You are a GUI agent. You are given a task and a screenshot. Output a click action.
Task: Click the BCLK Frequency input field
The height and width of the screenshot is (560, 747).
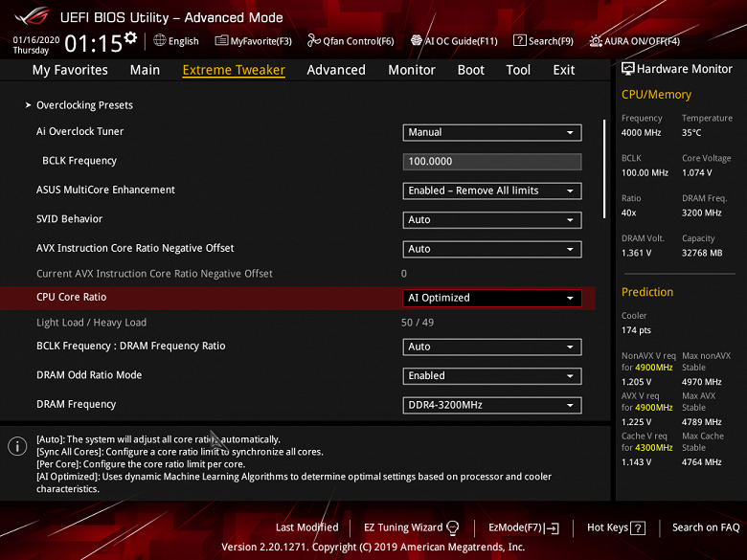click(492, 162)
